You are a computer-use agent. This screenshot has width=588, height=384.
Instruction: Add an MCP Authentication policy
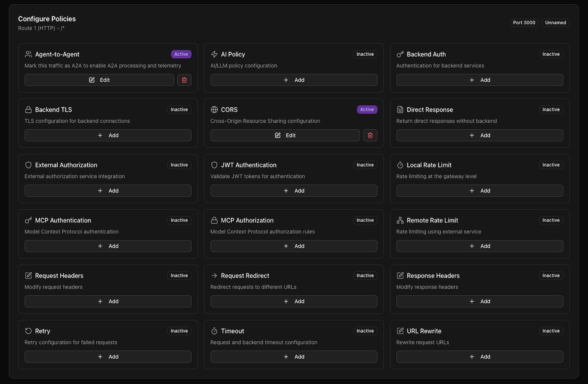[108, 246]
